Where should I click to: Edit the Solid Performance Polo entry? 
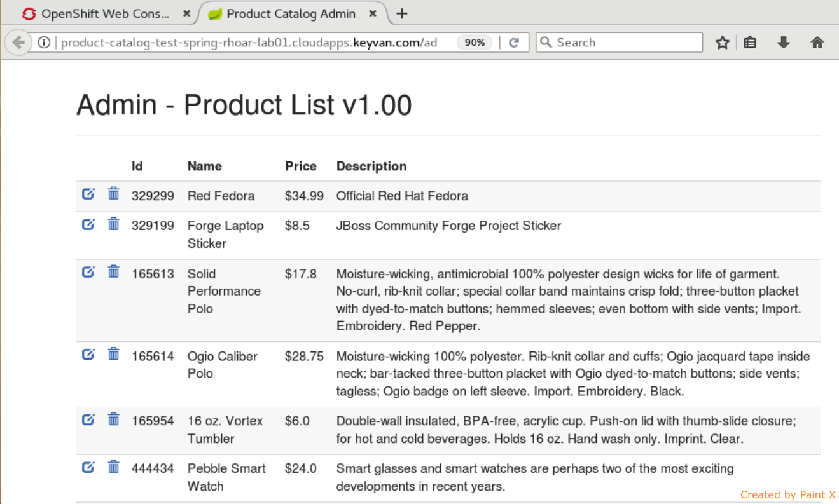[x=88, y=272]
